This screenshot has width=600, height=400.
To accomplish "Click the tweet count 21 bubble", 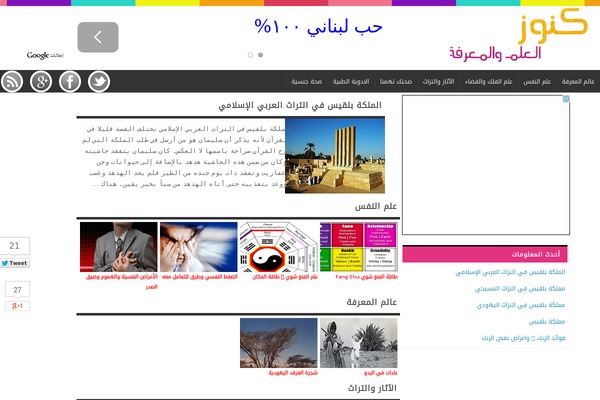I will coord(15,246).
